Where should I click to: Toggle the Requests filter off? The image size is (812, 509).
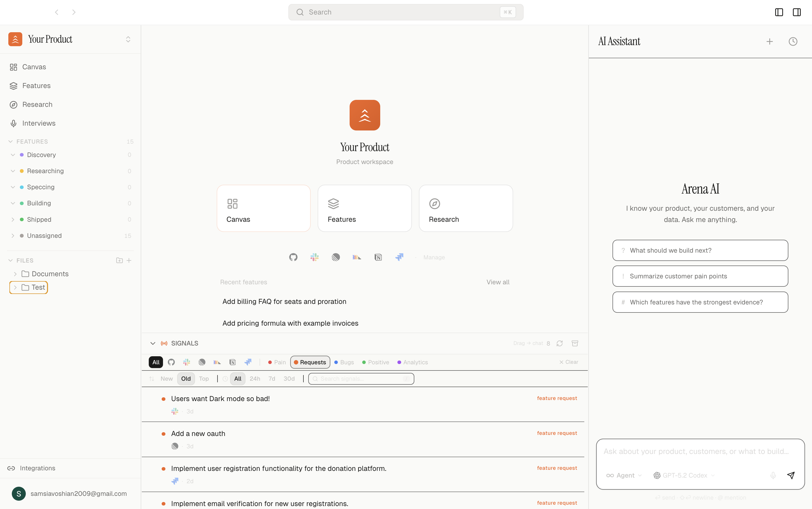(310, 362)
